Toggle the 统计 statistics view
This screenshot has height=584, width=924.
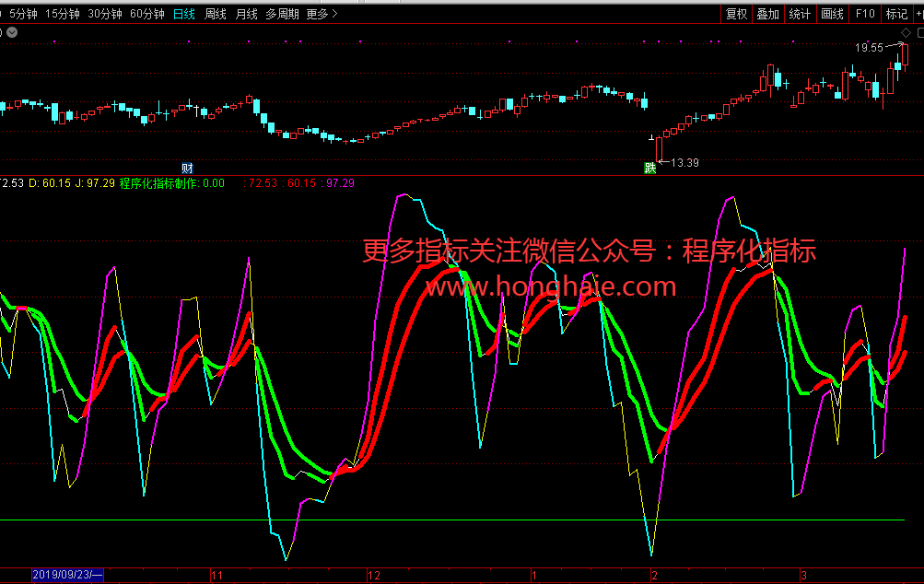(x=800, y=14)
